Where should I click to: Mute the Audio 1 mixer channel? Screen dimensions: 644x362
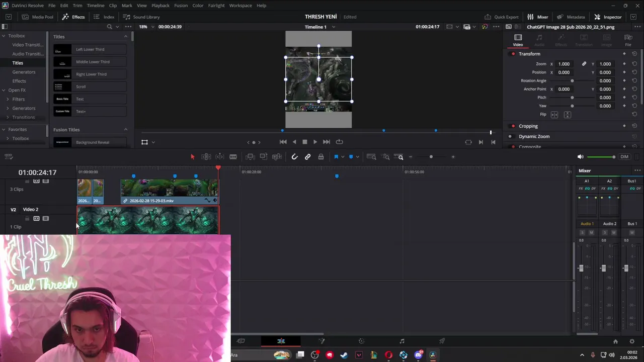[x=591, y=232]
